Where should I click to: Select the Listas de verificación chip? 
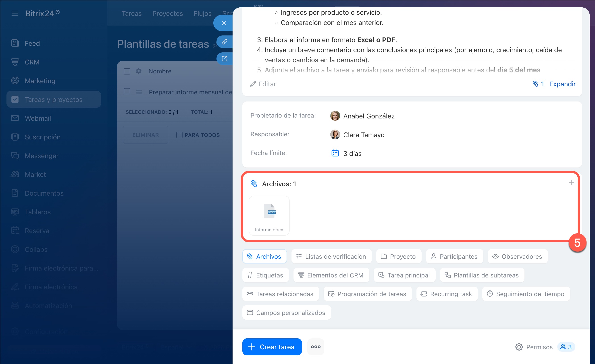(331, 256)
